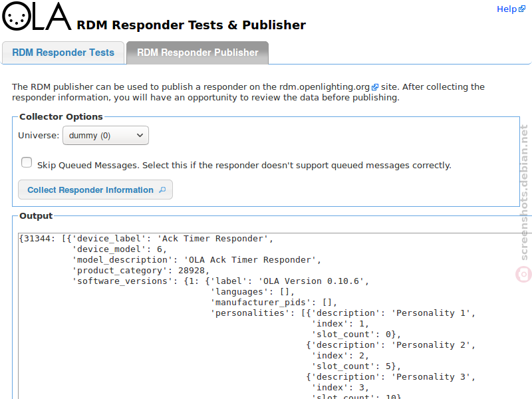
Task: Click the external link icon beside Help
Action: 522,9
